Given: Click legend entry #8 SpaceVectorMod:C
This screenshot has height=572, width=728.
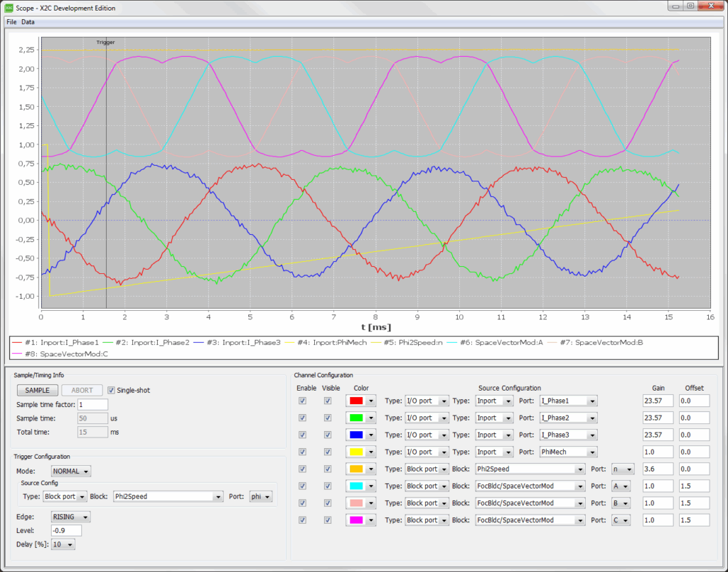Looking at the screenshot, I should 60,354.
